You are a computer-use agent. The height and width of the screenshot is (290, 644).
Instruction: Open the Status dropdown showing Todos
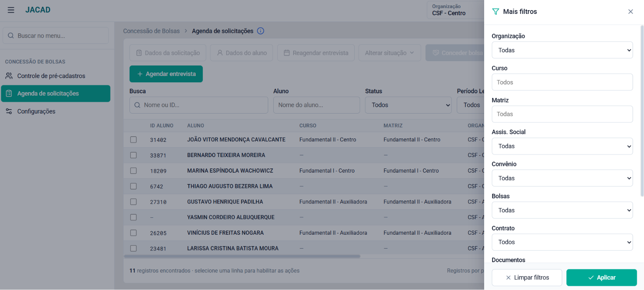pyautogui.click(x=408, y=105)
